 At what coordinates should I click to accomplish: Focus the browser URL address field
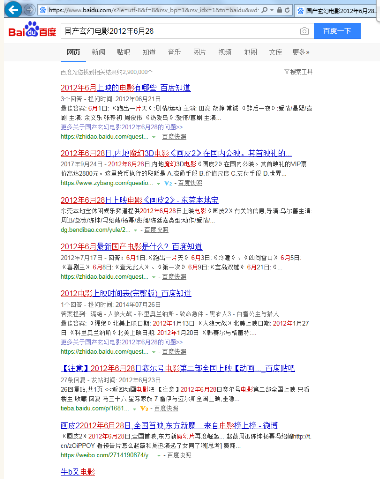coord(153,10)
